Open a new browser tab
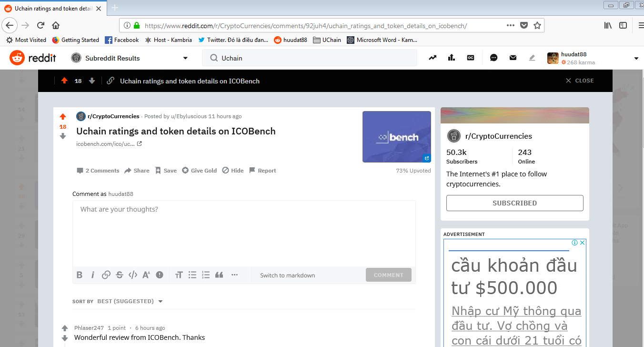This screenshot has width=644, height=347. 115,8
